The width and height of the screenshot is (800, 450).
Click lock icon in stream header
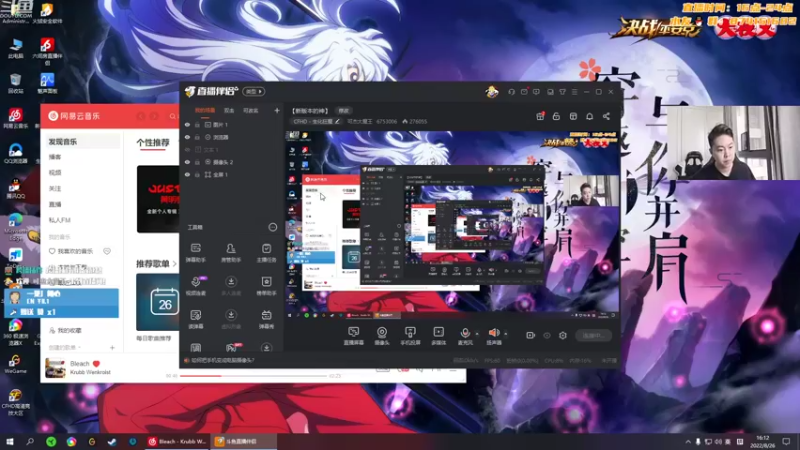(x=556, y=116)
